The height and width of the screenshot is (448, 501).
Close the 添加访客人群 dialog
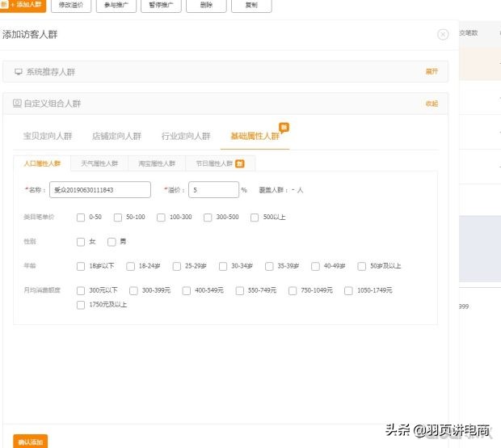[x=443, y=34]
